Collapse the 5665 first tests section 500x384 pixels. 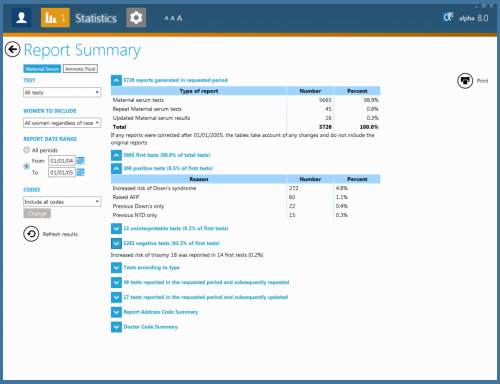116,155
